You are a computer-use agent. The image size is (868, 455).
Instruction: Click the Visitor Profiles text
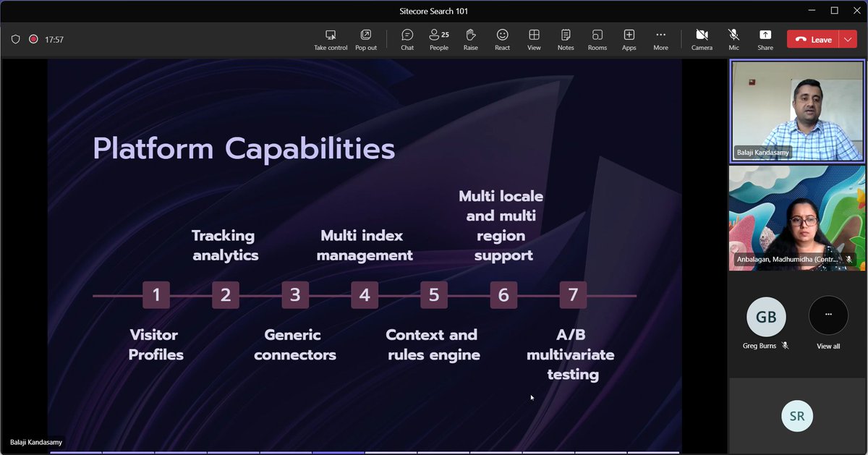[156, 345]
